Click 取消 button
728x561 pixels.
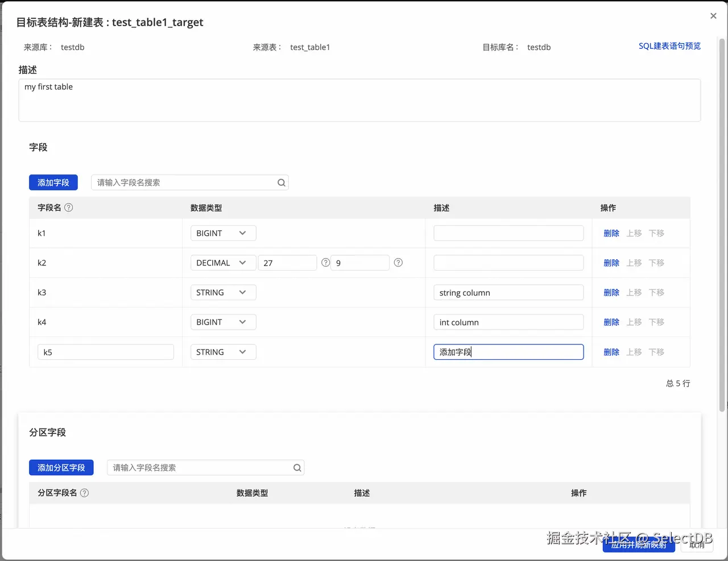(697, 545)
